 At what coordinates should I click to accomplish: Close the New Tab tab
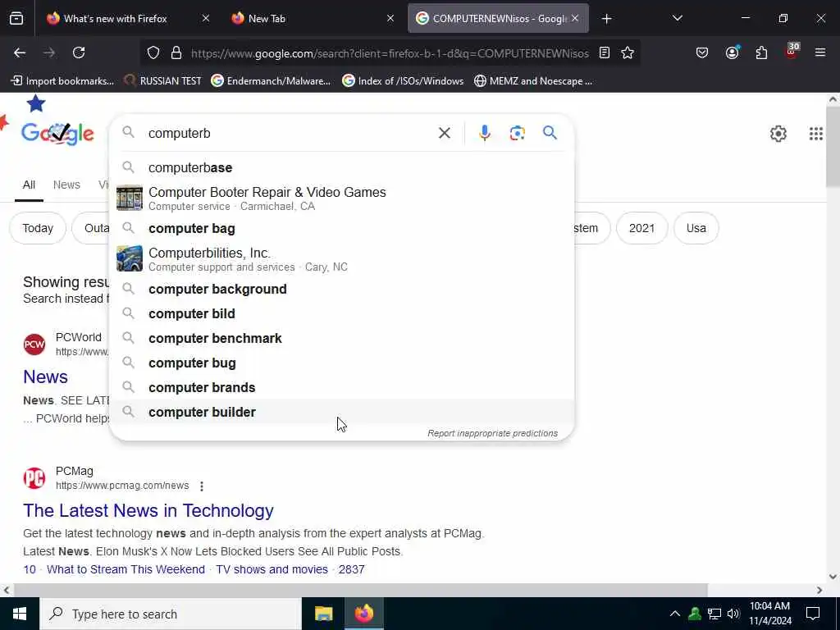pos(390,18)
